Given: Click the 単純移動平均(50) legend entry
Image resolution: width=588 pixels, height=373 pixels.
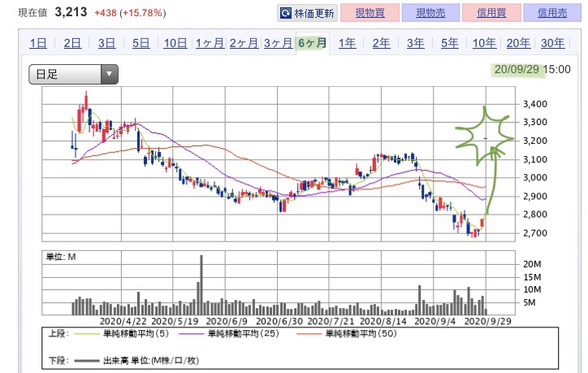Looking at the screenshot, I should (361, 333).
